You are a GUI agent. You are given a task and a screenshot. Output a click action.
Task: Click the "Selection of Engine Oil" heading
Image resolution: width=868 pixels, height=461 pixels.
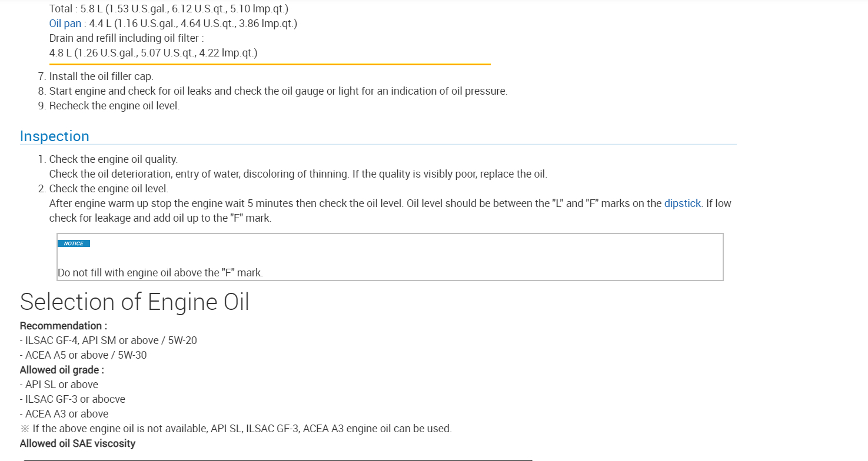click(135, 302)
